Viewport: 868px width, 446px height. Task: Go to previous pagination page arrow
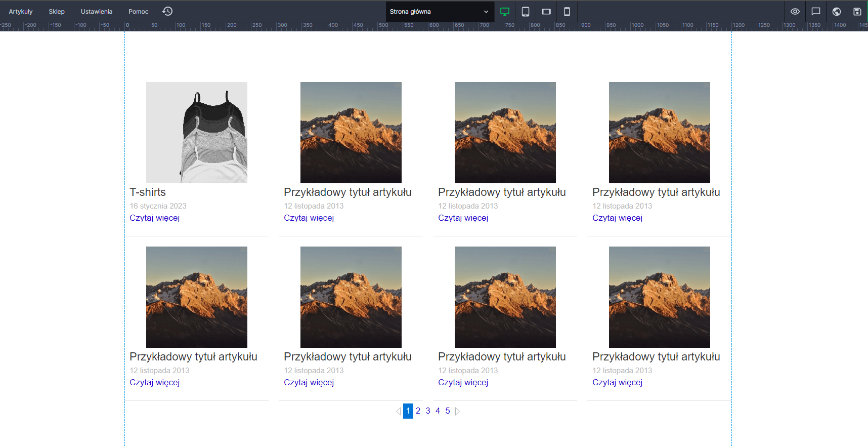pos(398,411)
